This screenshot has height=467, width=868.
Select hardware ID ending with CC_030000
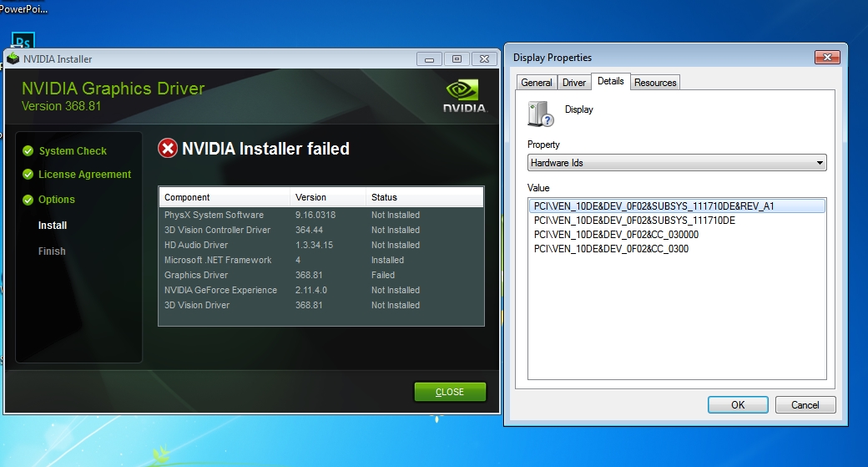pyautogui.click(x=616, y=235)
